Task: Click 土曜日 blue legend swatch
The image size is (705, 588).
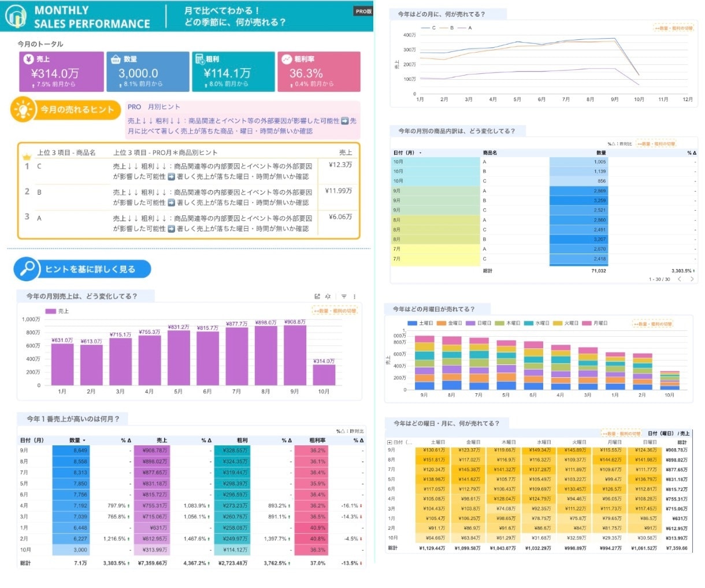Action: point(412,323)
